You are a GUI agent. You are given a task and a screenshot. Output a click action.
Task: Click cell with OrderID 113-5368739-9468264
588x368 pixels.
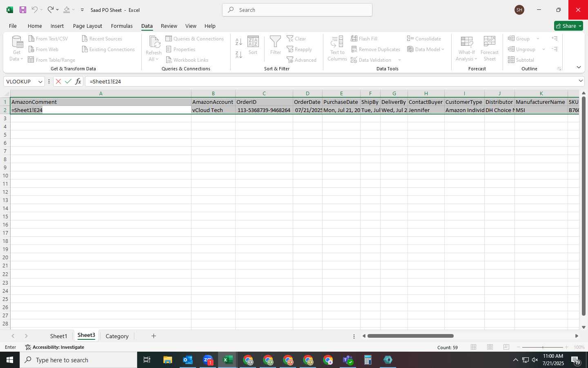point(264,110)
